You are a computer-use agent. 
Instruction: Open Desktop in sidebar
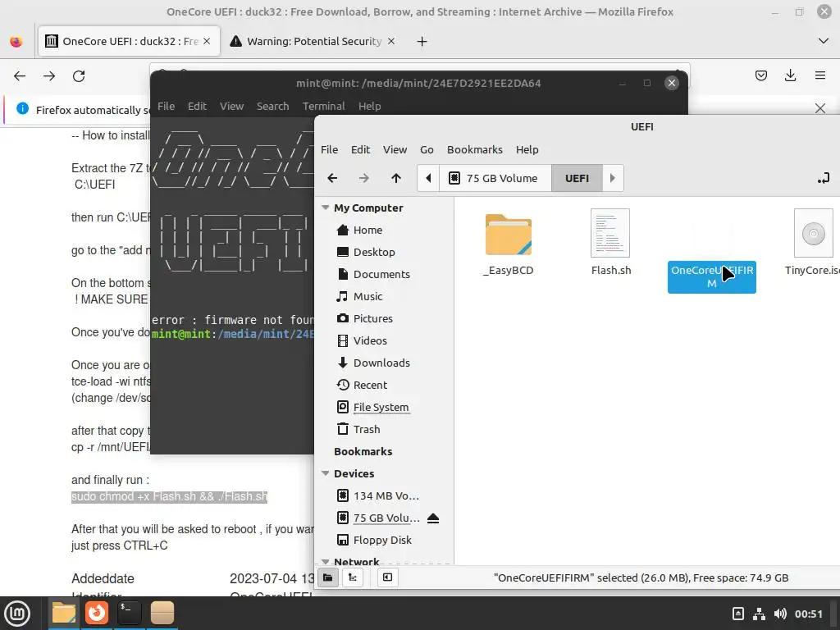(x=373, y=252)
